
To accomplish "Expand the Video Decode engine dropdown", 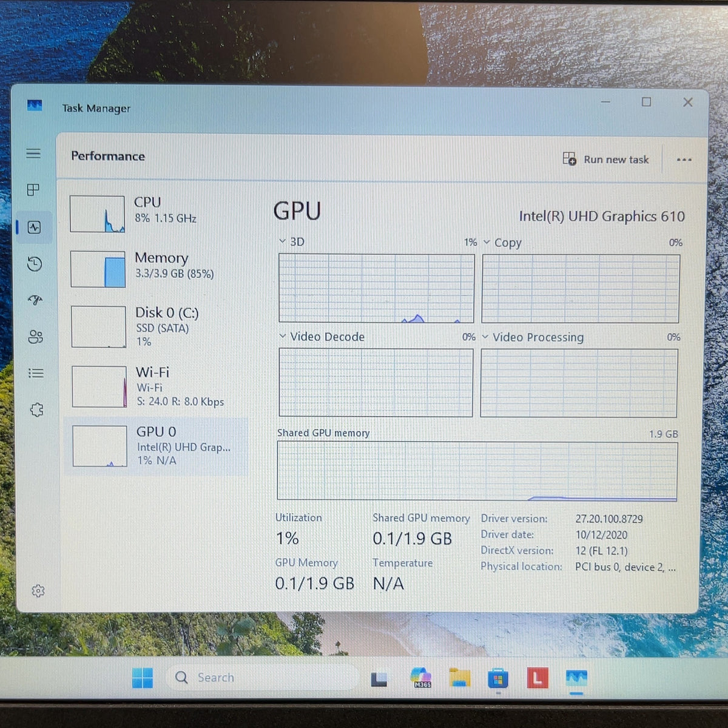I will pyautogui.click(x=283, y=336).
